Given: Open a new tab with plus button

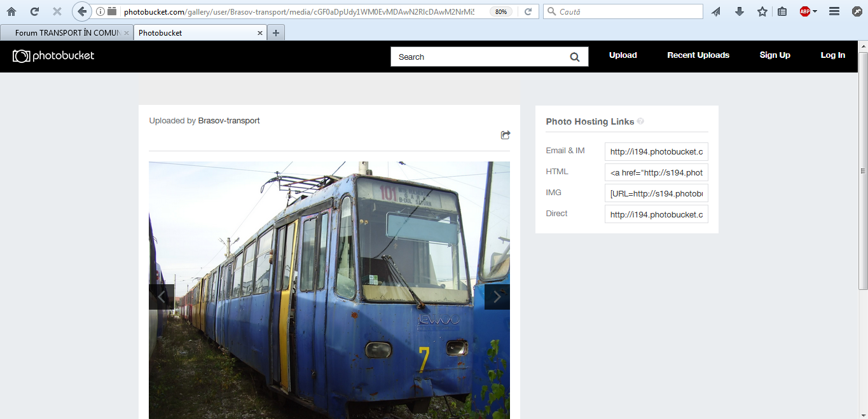Looking at the screenshot, I should tap(275, 33).
